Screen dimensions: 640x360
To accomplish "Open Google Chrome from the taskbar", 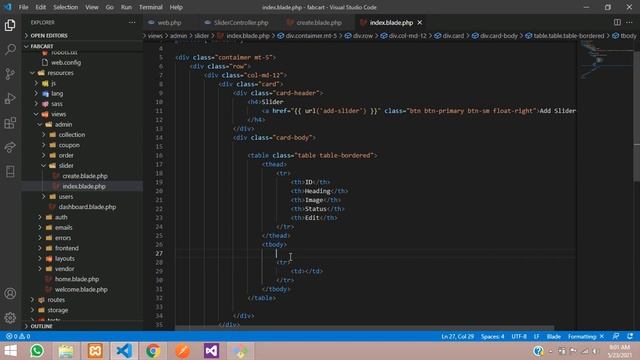I will (x=153, y=351).
